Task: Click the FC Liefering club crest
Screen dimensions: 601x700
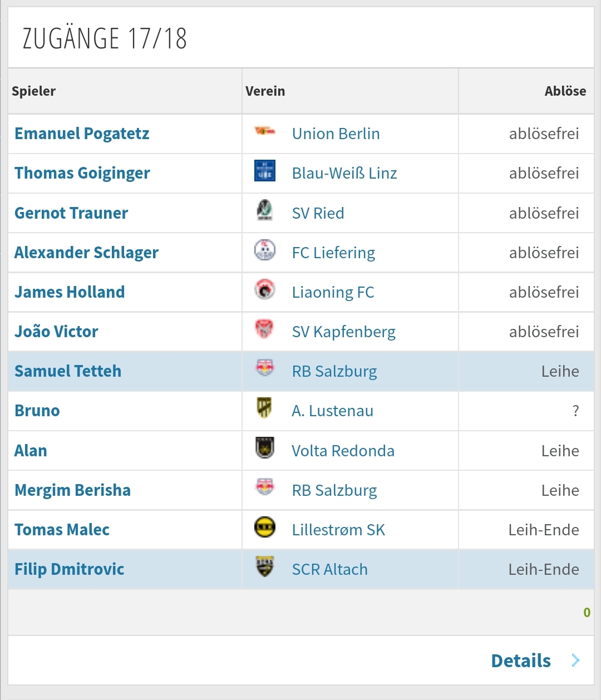Action: pos(265,250)
